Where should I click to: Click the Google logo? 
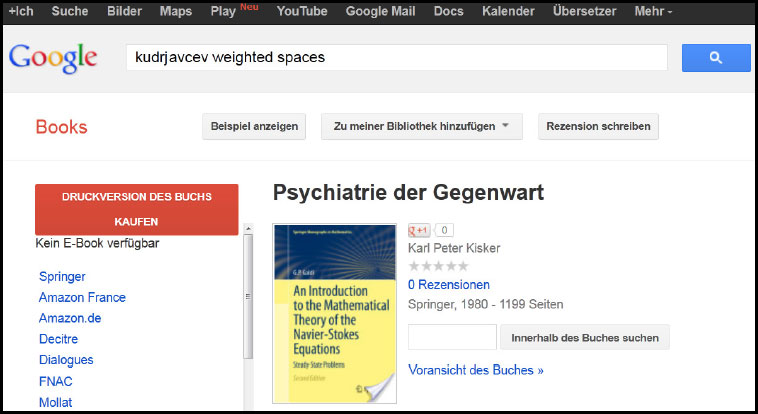(53, 59)
